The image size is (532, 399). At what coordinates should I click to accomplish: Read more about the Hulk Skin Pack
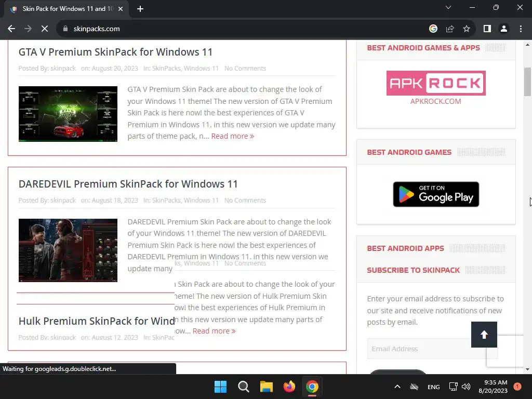tap(214, 331)
